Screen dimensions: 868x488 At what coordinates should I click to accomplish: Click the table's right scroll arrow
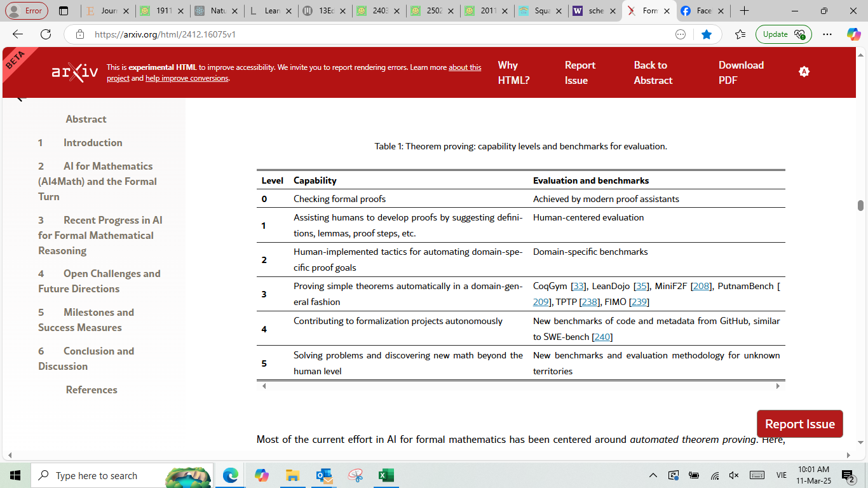(778, 386)
